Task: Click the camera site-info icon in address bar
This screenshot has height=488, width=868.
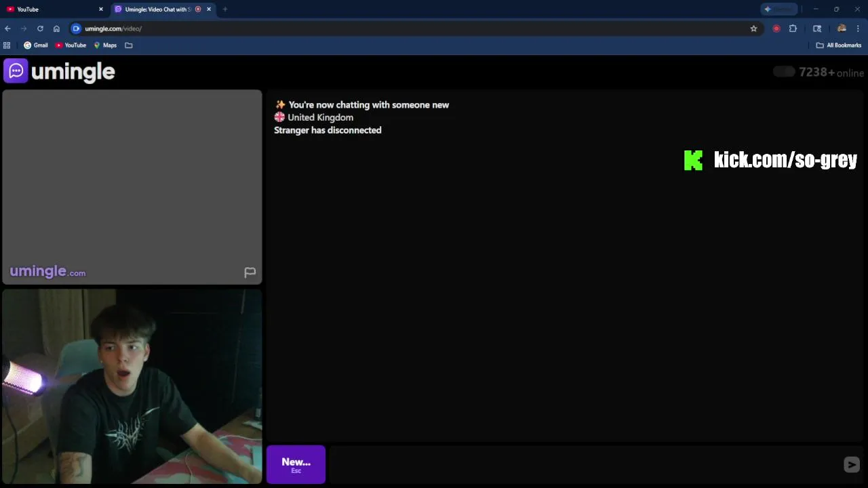Action: [76, 28]
